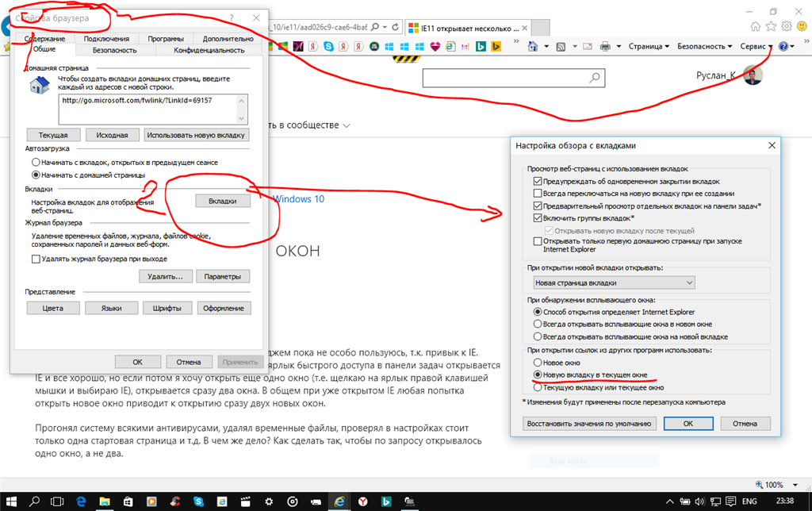Check Открывать только первую домашнюю страницу
The height and width of the screenshot is (511, 812).
point(538,241)
